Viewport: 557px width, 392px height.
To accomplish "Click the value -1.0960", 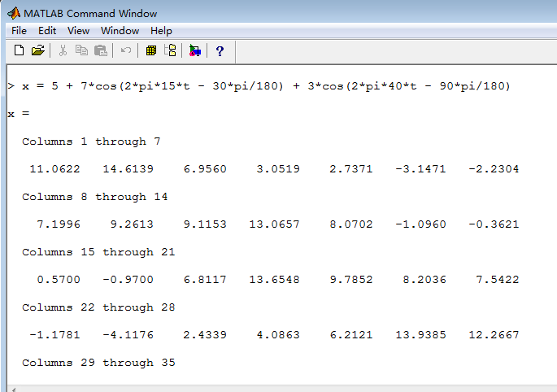I will [420, 224].
